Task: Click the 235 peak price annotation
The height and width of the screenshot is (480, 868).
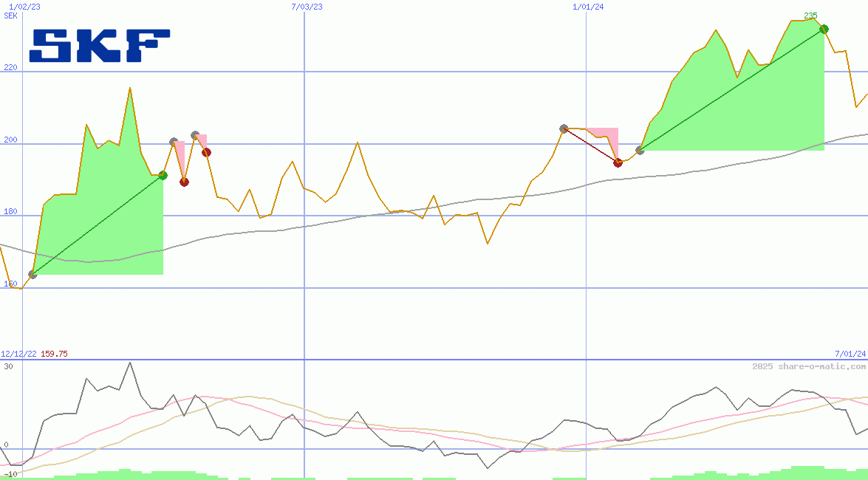Action: point(811,14)
